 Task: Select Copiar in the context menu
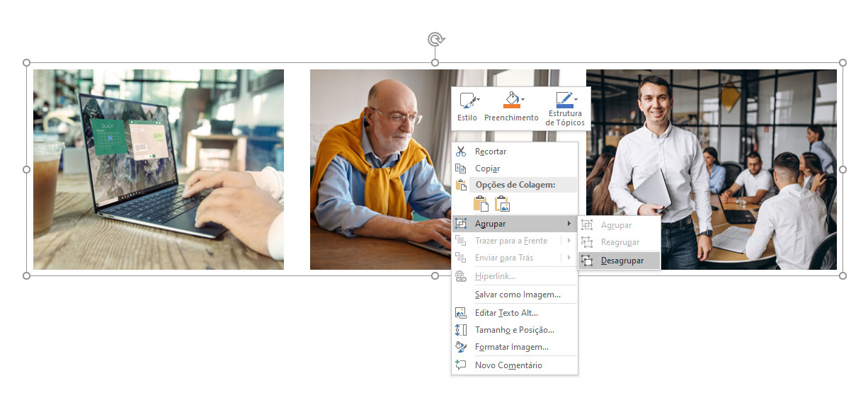(x=515, y=169)
